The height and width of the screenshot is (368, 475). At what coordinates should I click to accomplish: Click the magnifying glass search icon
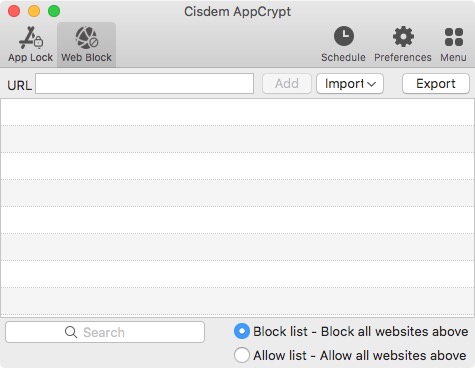(x=71, y=332)
